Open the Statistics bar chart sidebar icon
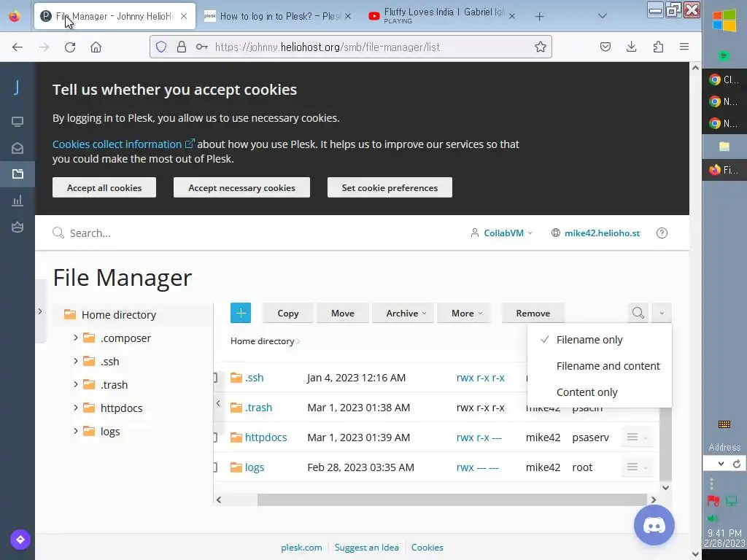Screen dimensions: 747x560 [x=18, y=201]
